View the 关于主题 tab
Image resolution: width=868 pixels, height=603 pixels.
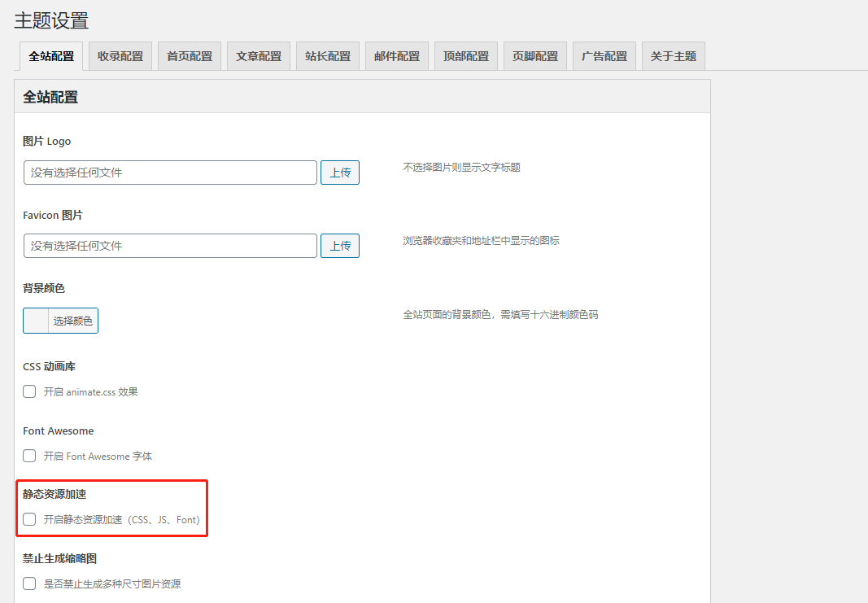tap(673, 55)
